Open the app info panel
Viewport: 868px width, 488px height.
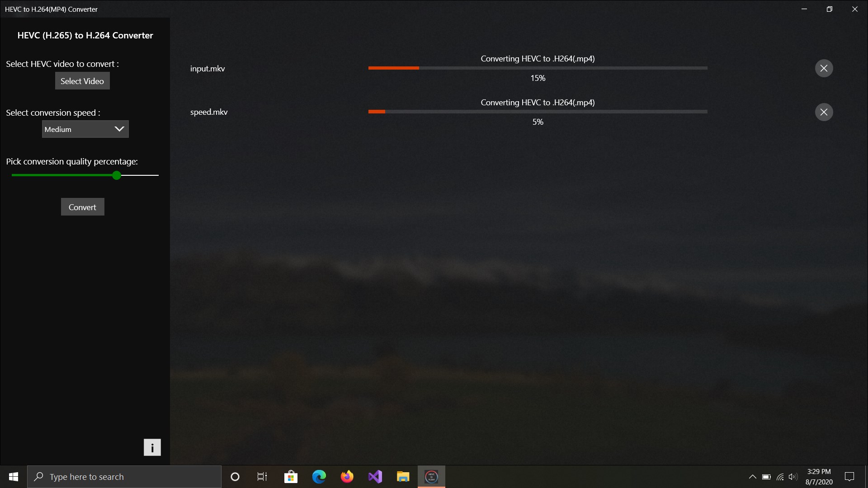pyautogui.click(x=152, y=447)
